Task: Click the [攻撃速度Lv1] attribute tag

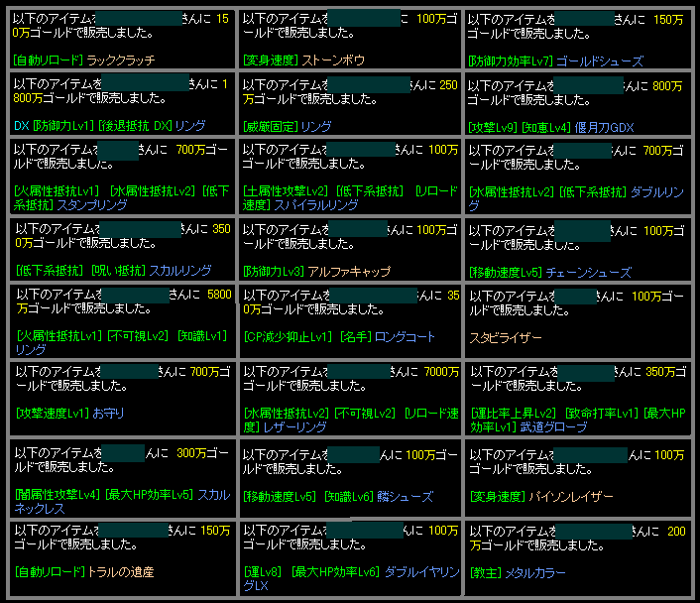Action: coord(53,414)
